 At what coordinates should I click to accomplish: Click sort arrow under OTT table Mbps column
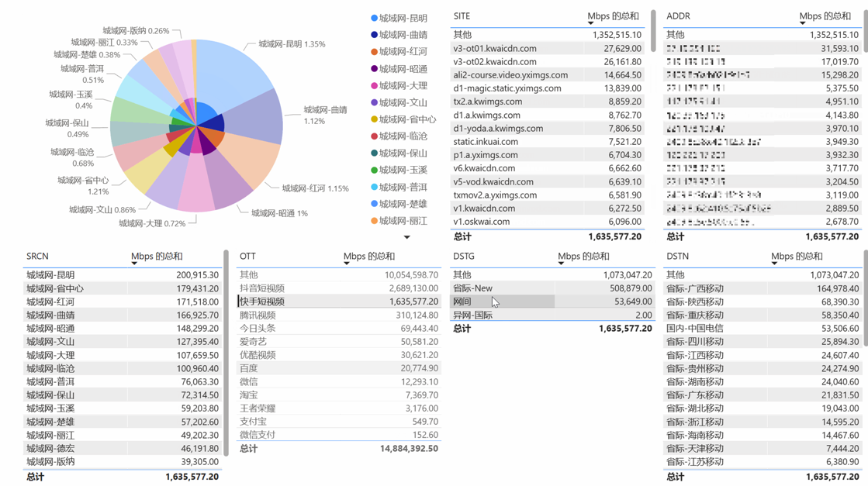tap(346, 264)
